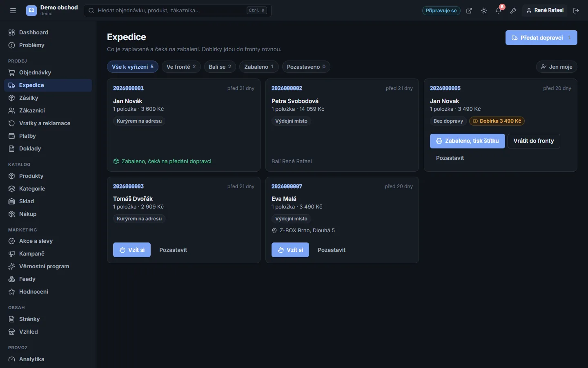Open the René Rafael user menu
The width and height of the screenshot is (588, 368).
click(545, 11)
